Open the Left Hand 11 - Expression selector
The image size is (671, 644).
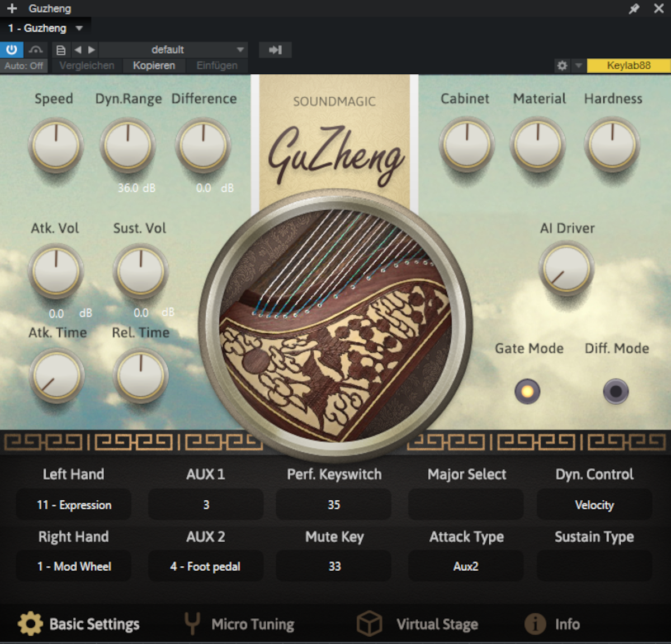click(x=74, y=505)
